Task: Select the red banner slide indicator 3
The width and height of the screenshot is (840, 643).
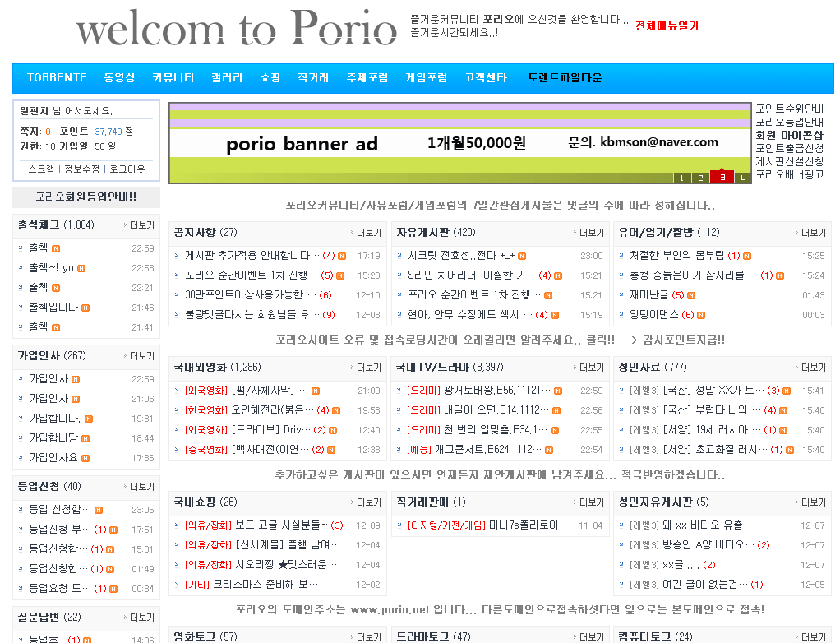Action: pos(722,177)
